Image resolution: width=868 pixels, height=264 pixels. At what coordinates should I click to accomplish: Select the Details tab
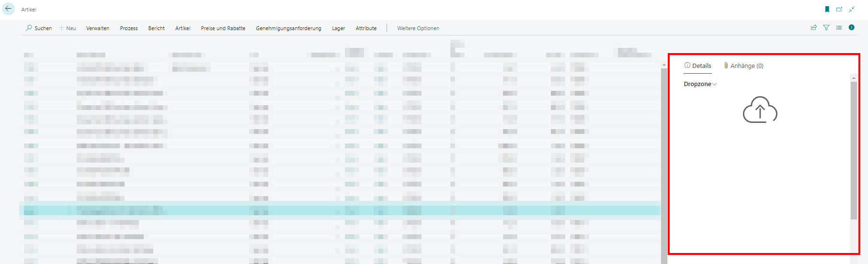(698, 66)
